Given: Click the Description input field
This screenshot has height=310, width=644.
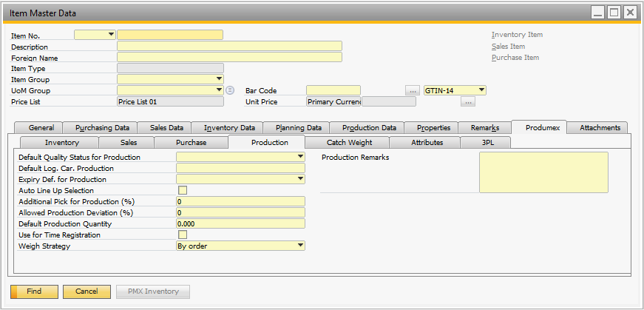Looking at the screenshot, I should click(229, 46).
